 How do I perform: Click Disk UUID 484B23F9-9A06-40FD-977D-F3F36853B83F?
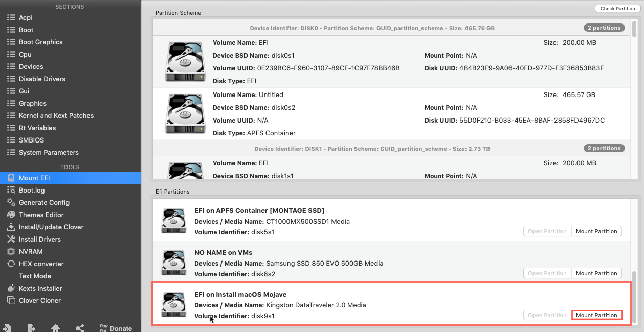tap(514, 68)
